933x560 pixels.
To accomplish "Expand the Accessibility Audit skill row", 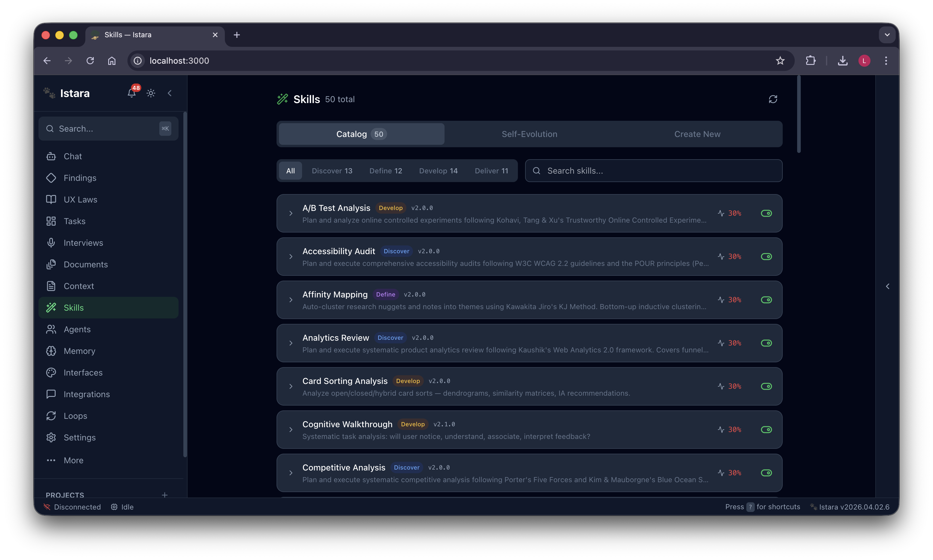I will (x=291, y=257).
